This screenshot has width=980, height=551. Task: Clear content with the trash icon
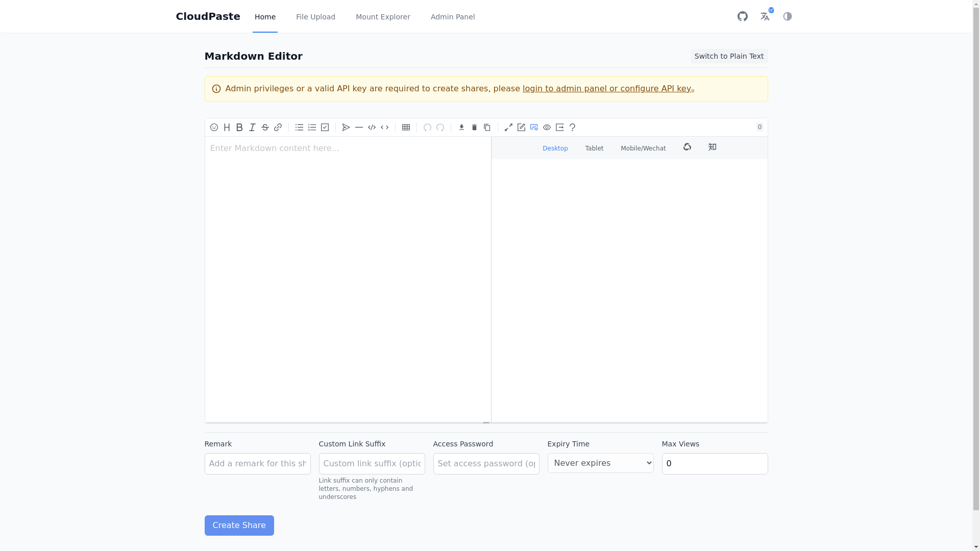coord(474,128)
